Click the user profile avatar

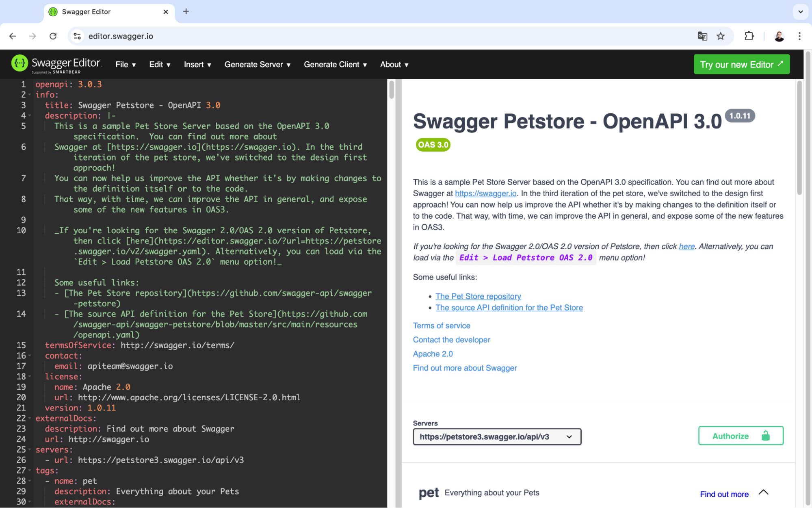(777, 36)
